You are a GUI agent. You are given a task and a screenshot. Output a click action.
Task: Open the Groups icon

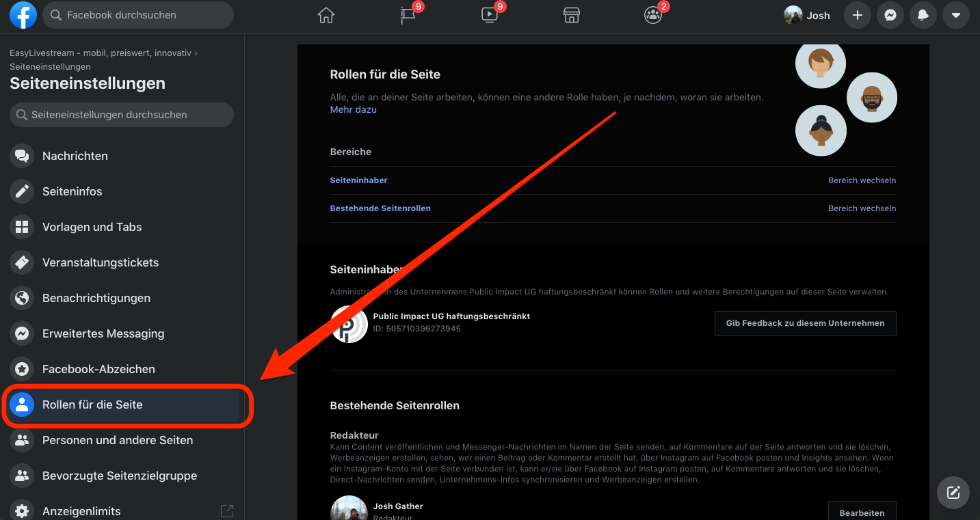coord(653,15)
